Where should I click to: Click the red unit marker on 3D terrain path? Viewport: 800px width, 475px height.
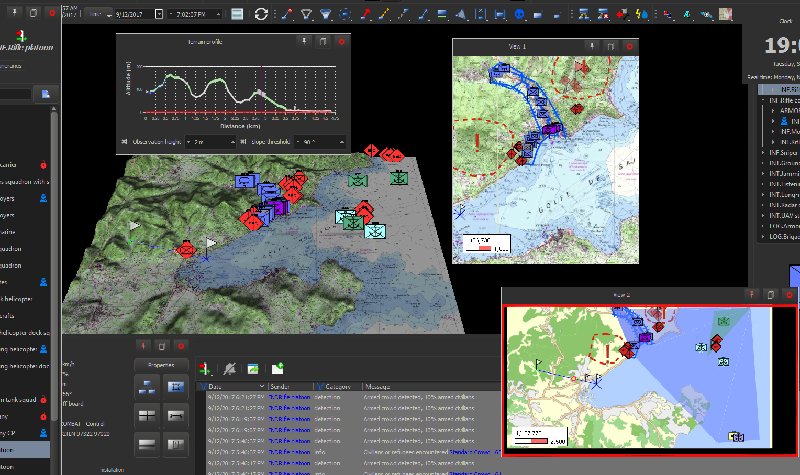[185, 250]
